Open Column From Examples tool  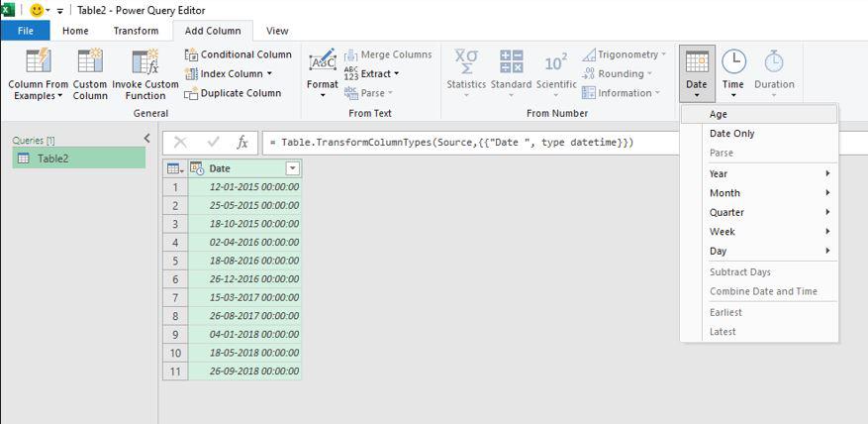point(39,73)
